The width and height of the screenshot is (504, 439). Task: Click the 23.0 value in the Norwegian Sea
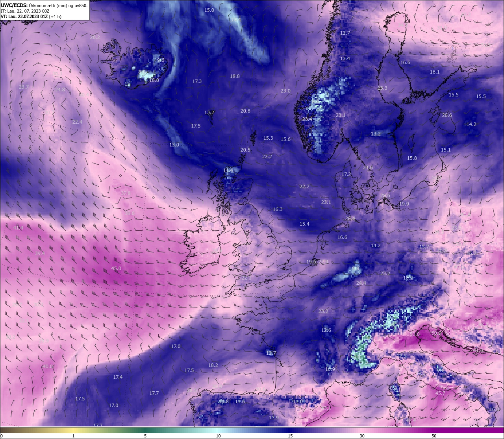[285, 91]
